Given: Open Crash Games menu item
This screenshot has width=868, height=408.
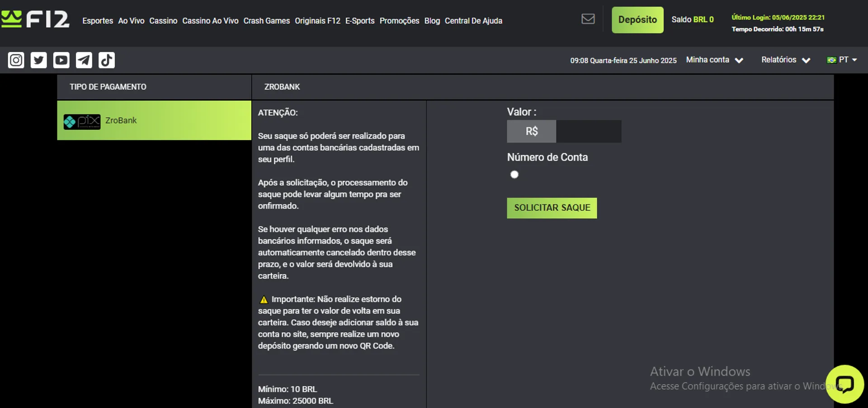Looking at the screenshot, I should pyautogui.click(x=267, y=21).
